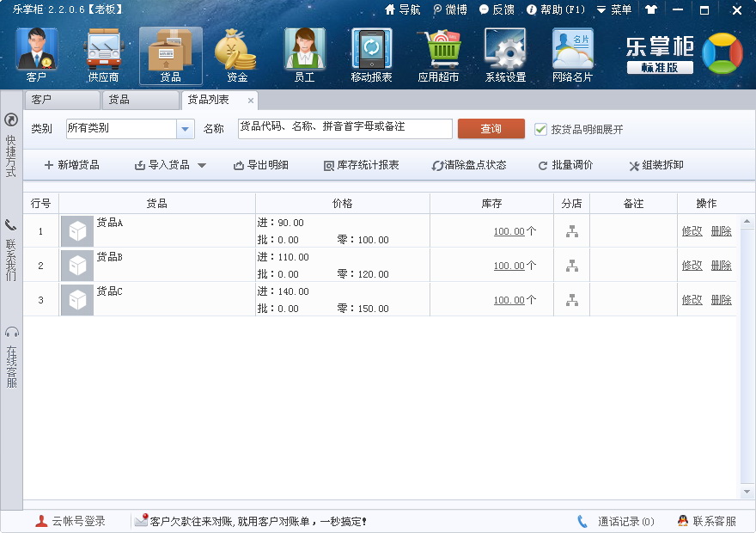Open the 系统设置 gear icon
The image size is (756, 533).
pyautogui.click(x=505, y=55)
